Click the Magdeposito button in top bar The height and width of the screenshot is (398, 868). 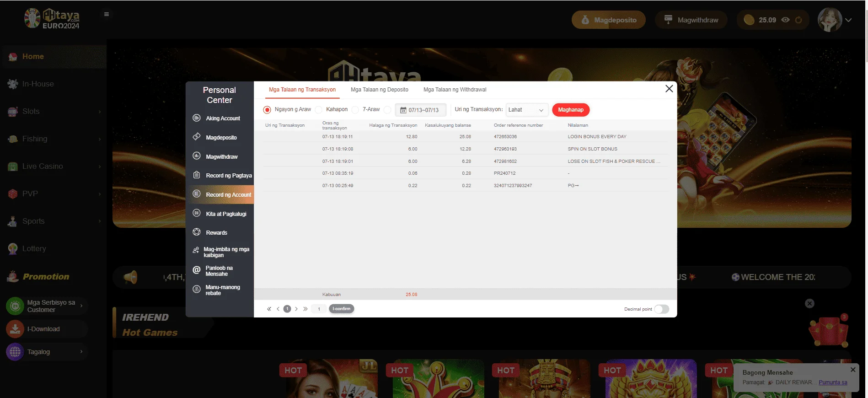(608, 20)
